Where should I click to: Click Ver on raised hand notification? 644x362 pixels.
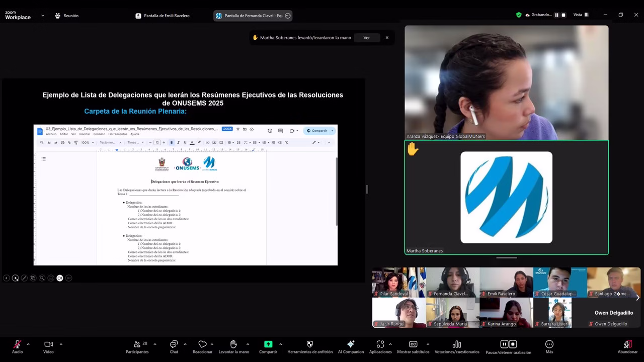click(x=366, y=38)
